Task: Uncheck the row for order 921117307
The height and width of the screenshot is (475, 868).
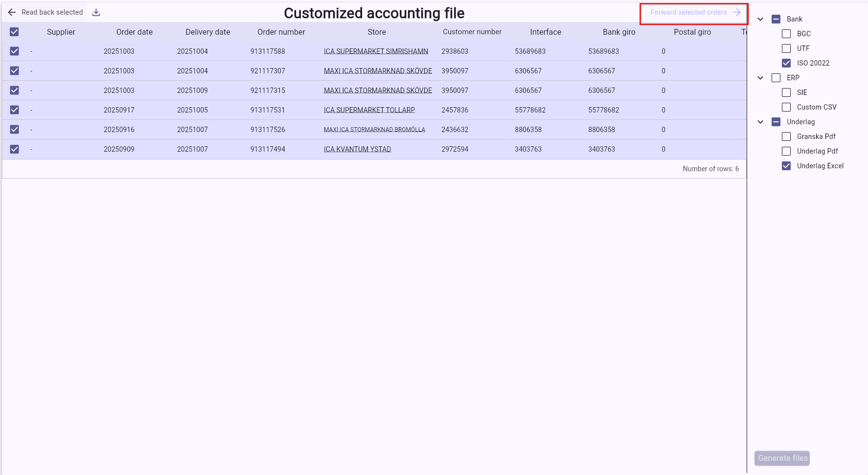Action: (x=14, y=71)
